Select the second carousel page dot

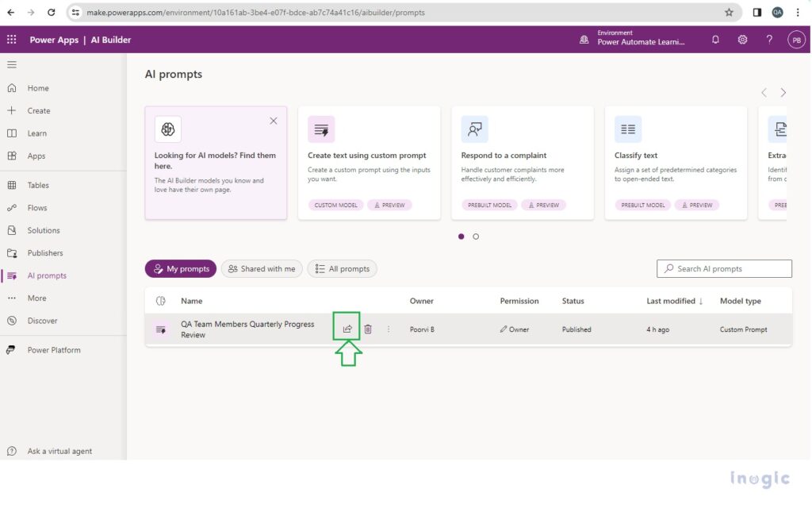(x=474, y=236)
